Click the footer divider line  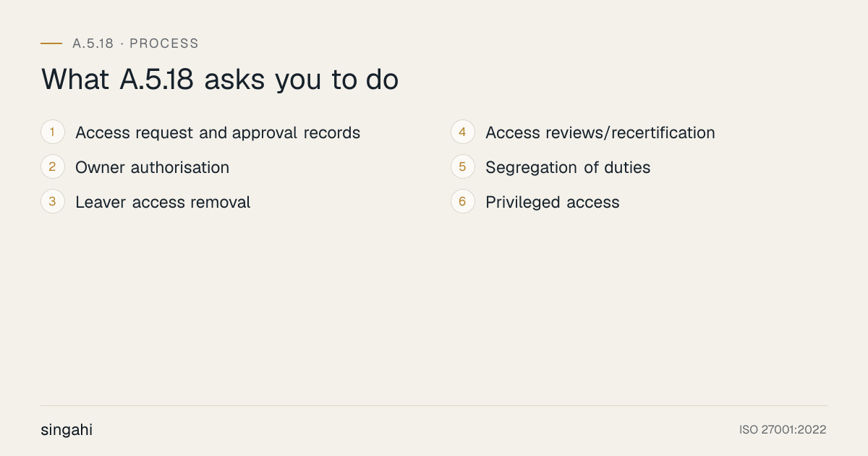[x=434, y=405]
